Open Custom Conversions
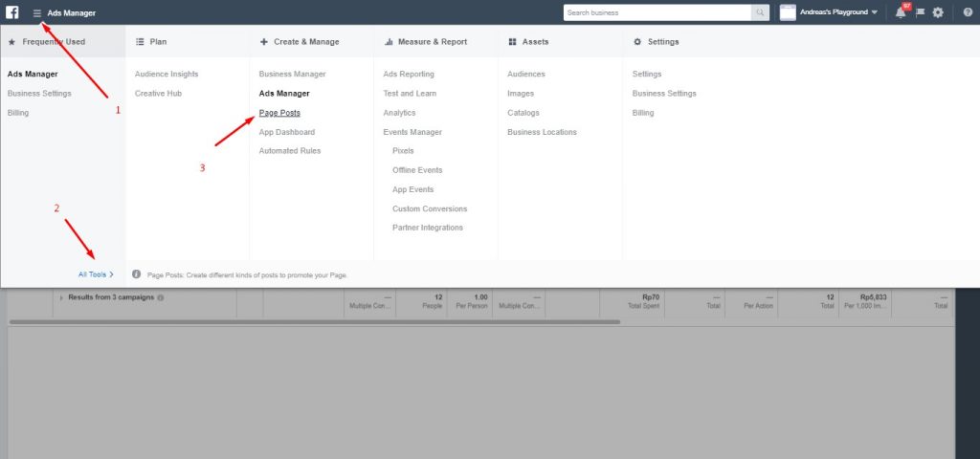Screen dimensions: 980x459 tap(430, 208)
